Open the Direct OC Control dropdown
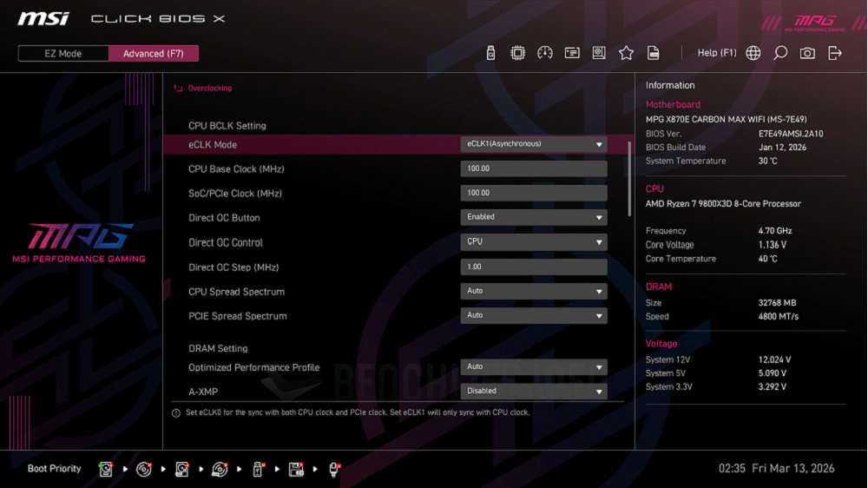Image resolution: width=868 pixels, height=488 pixels. pos(533,242)
